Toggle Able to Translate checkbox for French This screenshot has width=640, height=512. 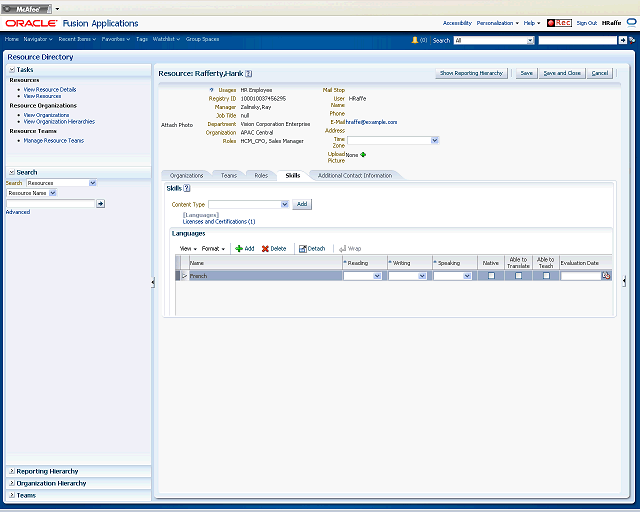coord(518,276)
